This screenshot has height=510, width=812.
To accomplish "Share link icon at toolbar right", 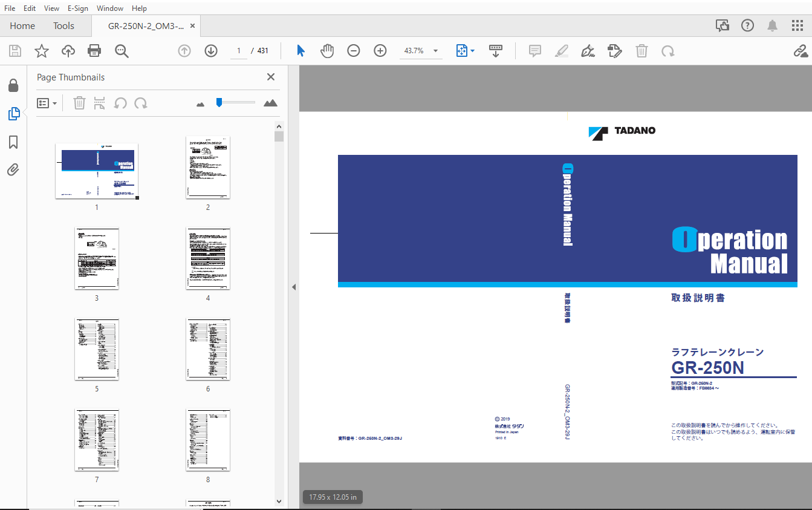I will (x=801, y=51).
